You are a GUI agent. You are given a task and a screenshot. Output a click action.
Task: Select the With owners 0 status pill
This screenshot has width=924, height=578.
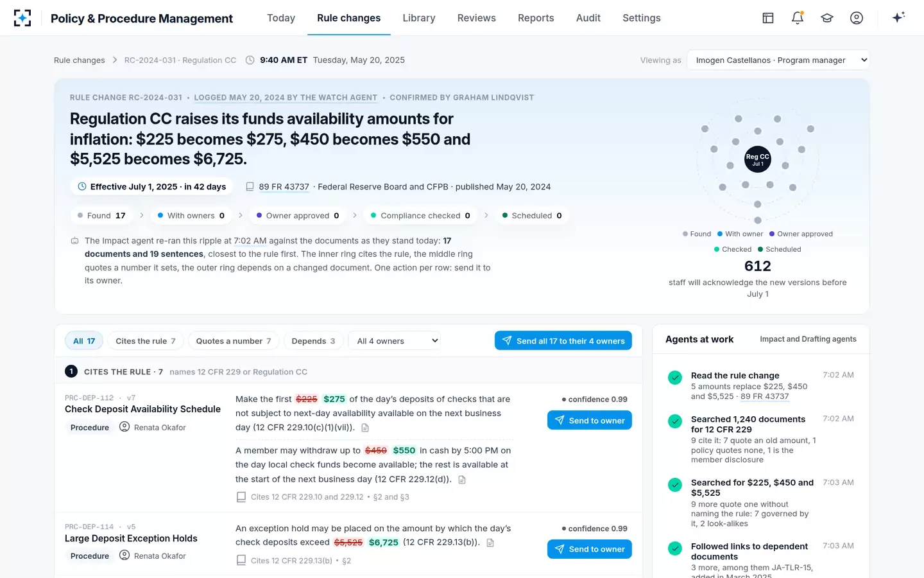click(x=191, y=216)
